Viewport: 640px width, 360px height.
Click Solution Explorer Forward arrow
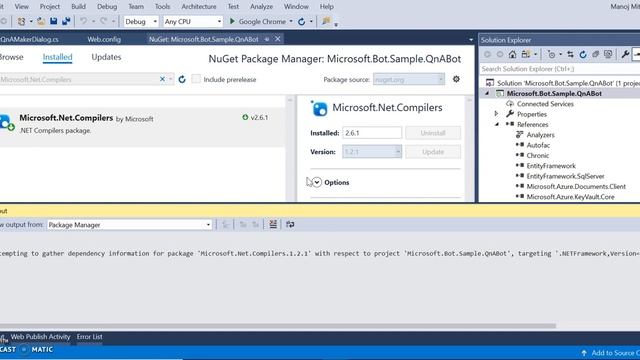pyautogui.click(x=500, y=54)
